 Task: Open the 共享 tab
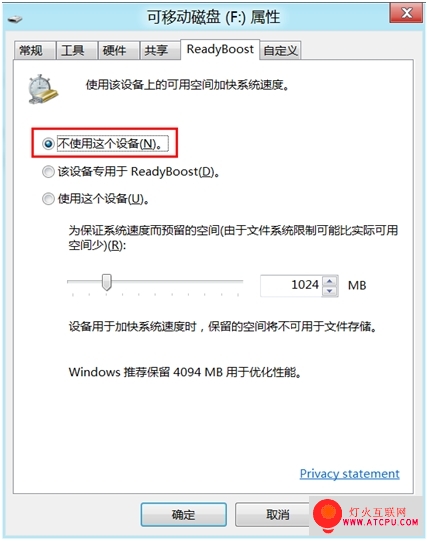coord(160,51)
